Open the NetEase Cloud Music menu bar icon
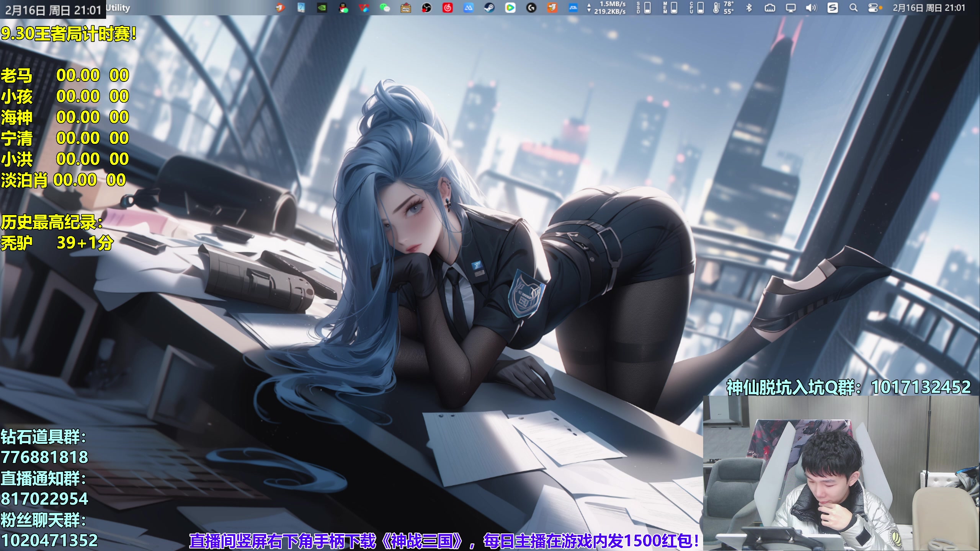The image size is (980, 551). point(448,8)
